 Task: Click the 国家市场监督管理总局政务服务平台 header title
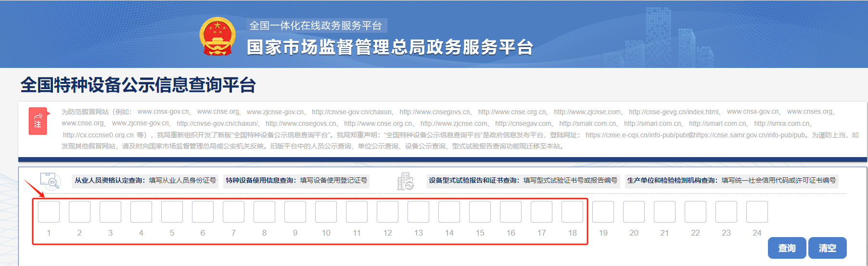(x=390, y=47)
